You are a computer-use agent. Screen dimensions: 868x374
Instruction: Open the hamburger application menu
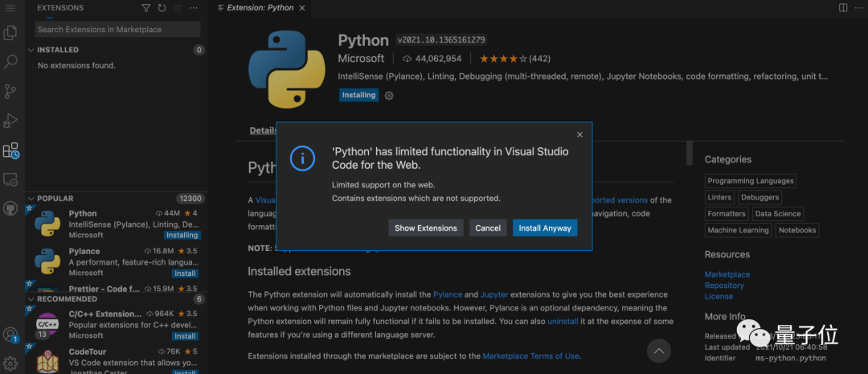pyautogui.click(x=10, y=8)
